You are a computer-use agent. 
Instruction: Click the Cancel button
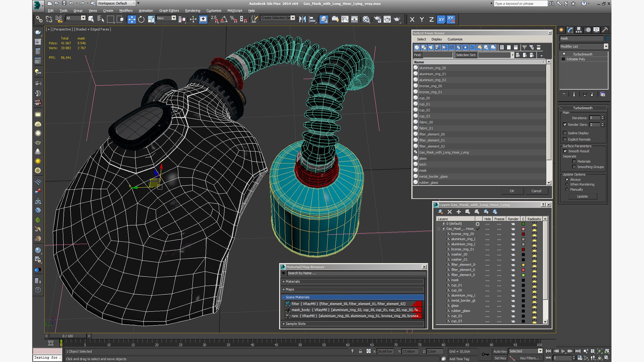(x=536, y=191)
